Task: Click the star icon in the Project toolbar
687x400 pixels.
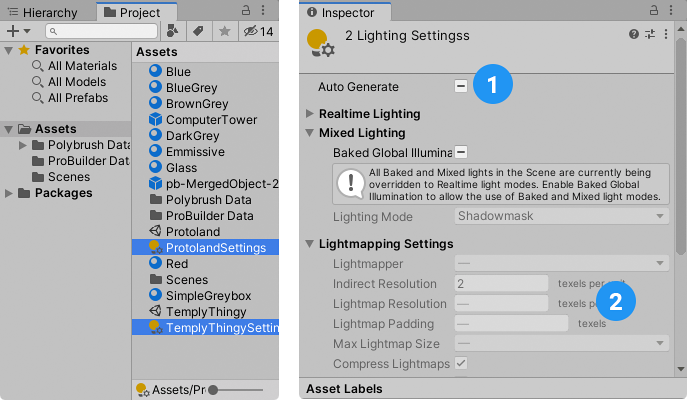Action: click(x=226, y=31)
